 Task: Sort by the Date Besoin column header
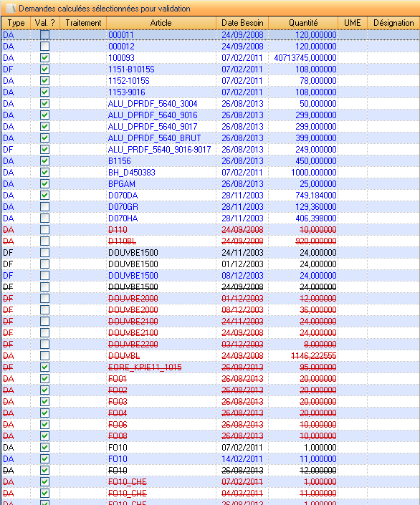[242, 23]
